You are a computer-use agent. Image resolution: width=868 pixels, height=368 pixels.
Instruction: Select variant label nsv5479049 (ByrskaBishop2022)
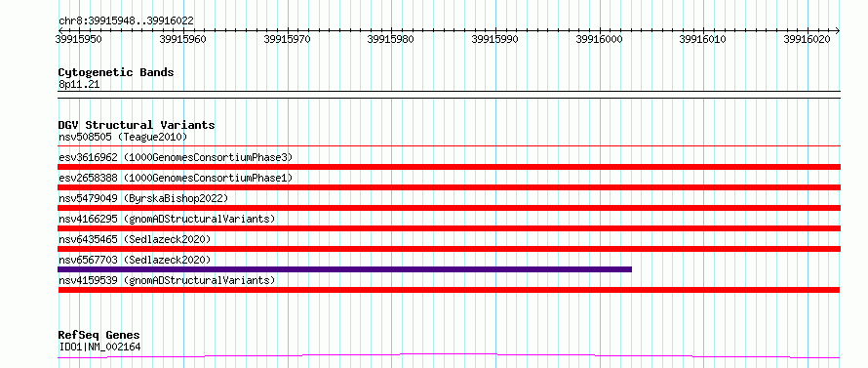coord(142,198)
